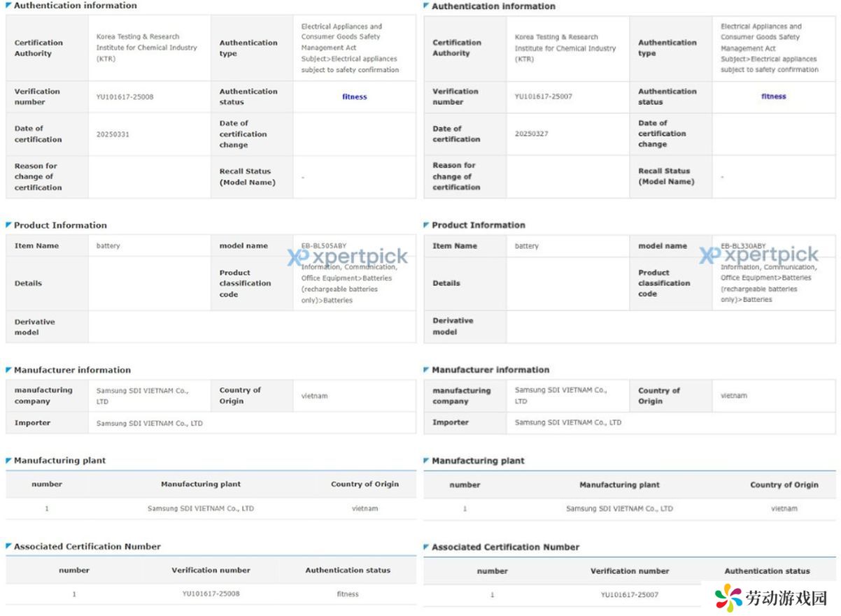Viewport: 841px width, 616px height.
Task: Click the "Manufacturer information" heading in the left certificate
Action: click(x=72, y=370)
